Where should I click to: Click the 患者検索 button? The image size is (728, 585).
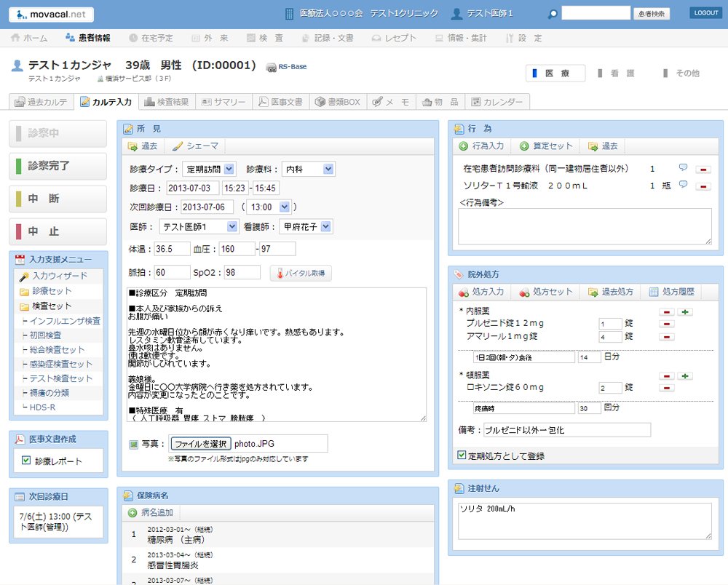click(652, 14)
